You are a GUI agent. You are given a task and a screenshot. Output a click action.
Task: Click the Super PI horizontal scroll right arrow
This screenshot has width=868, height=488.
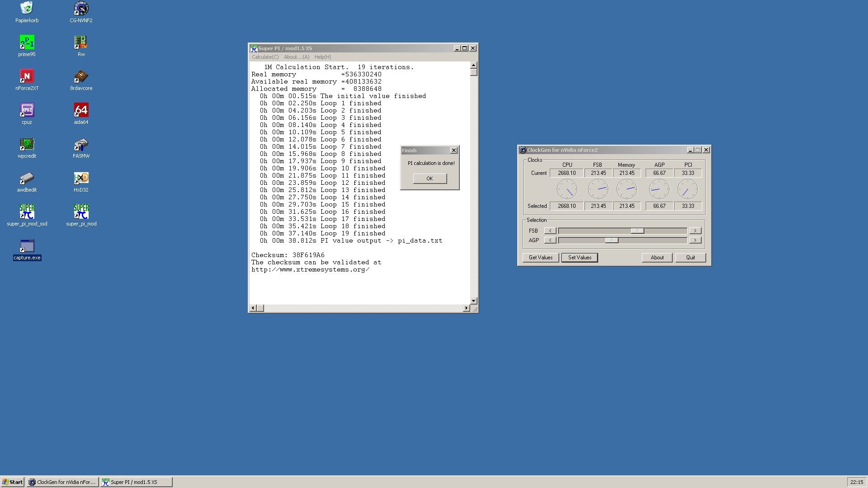[466, 308]
